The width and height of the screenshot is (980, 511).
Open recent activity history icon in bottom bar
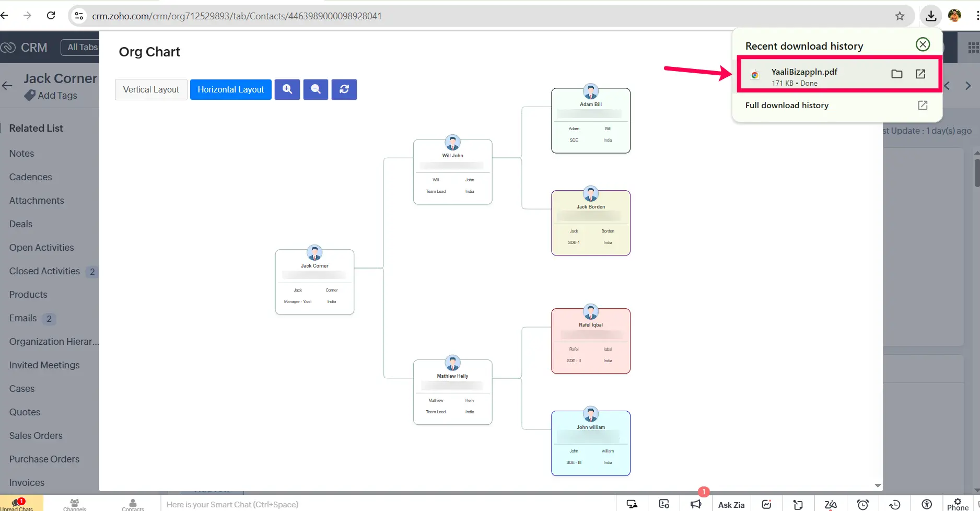coord(895,504)
